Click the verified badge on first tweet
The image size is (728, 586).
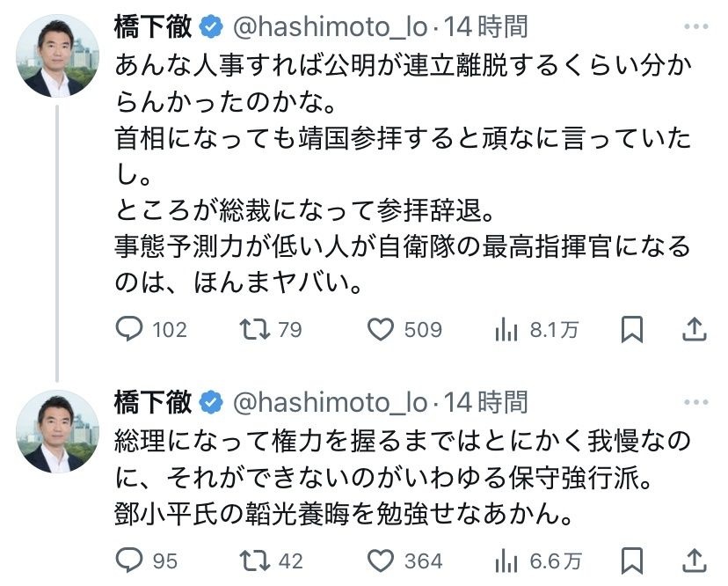coord(210,28)
